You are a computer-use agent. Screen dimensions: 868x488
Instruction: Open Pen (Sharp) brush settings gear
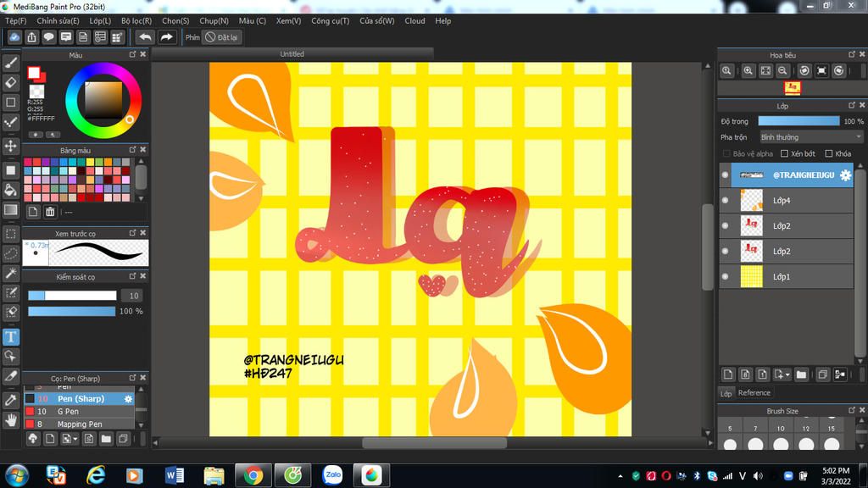pyautogui.click(x=128, y=398)
